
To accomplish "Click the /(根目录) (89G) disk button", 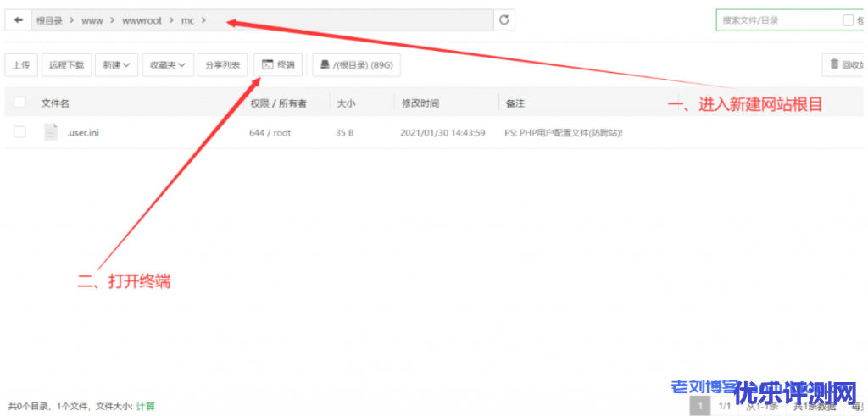I will click(357, 64).
